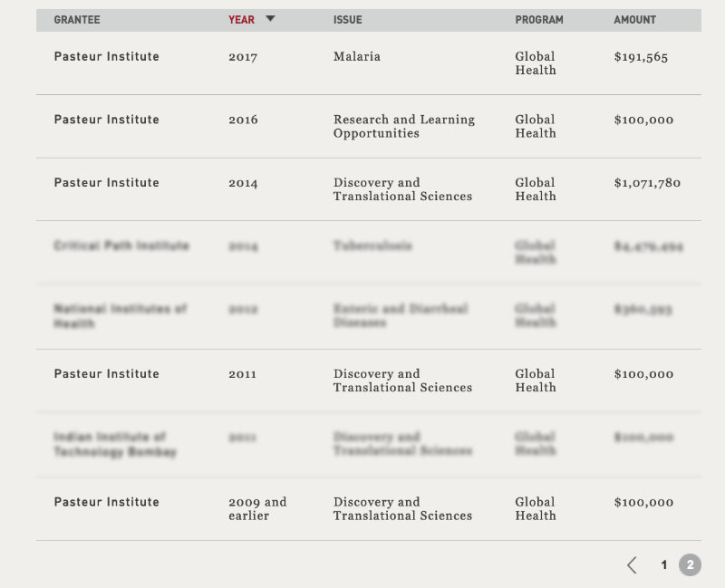Click the year 2017 cell
725x588 pixels.
pos(243,57)
